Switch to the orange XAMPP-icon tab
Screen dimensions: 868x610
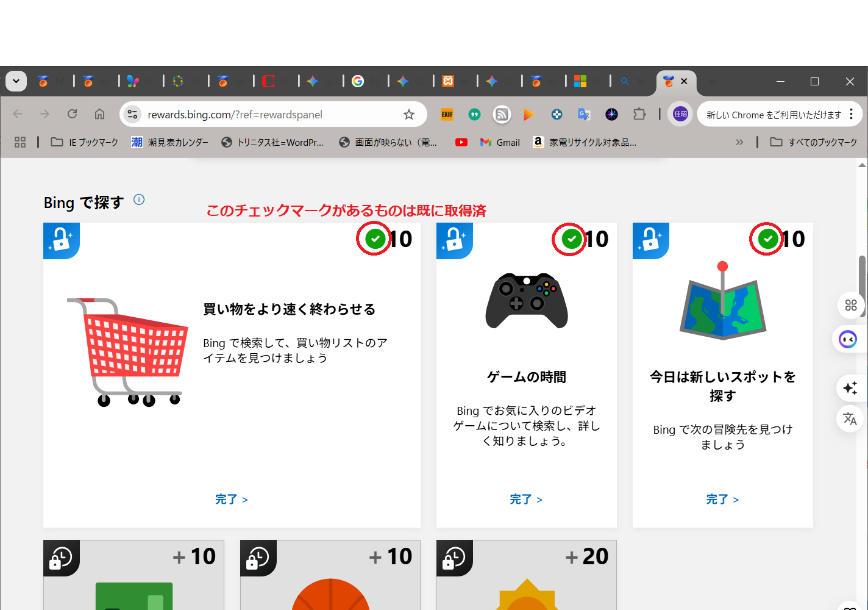(448, 81)
